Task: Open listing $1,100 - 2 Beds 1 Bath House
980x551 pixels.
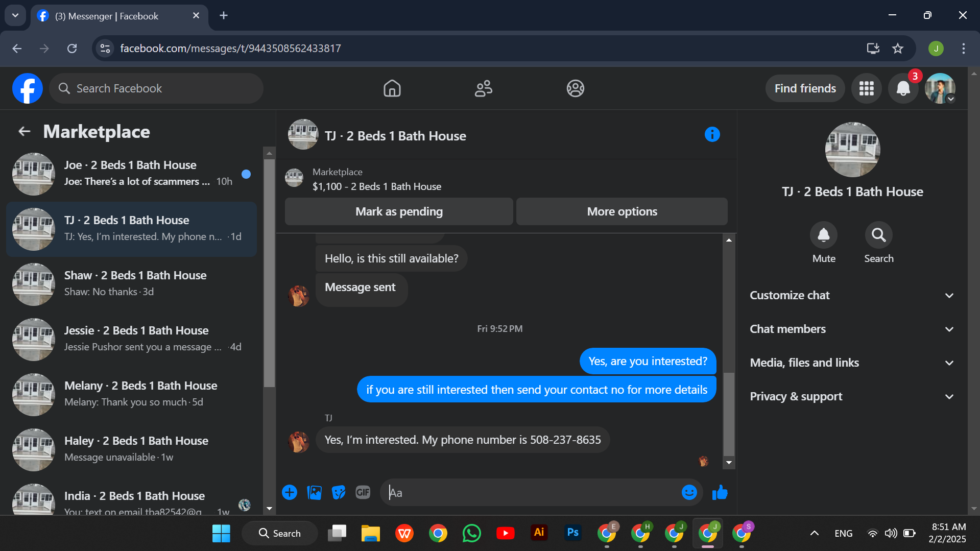Action: click(377, 186)
